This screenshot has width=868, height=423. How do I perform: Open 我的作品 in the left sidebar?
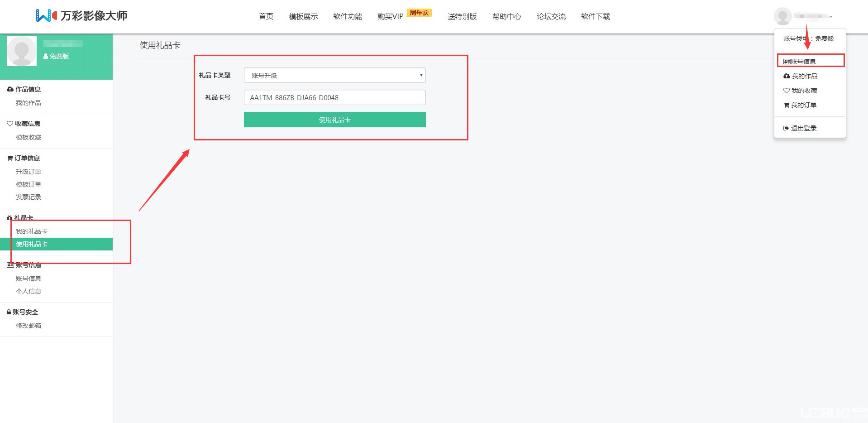pyautogui.click(x=29, y=103)
